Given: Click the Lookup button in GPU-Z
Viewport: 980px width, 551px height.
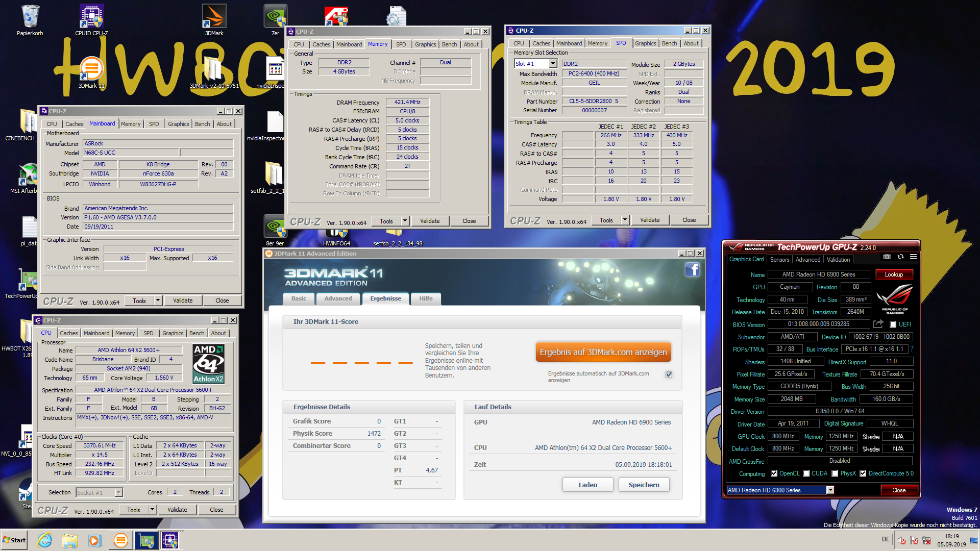Looking at the screenshot, I should coord(894,274).
